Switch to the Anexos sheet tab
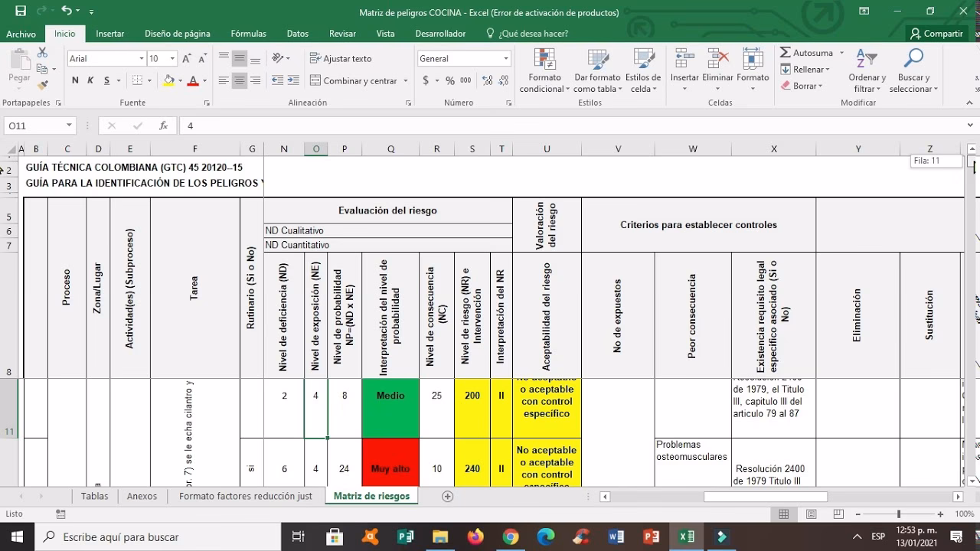The image size is (980, 551). 142,496
